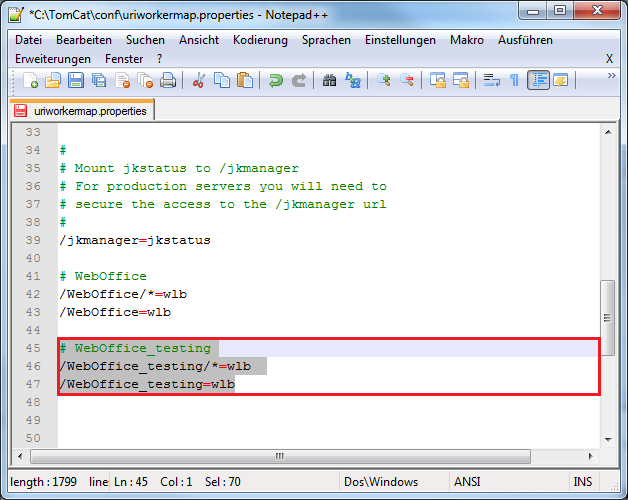This screenshot has width=628, height=500.
Task: Undo last change with green arrow
Action: tap(276, 80)
